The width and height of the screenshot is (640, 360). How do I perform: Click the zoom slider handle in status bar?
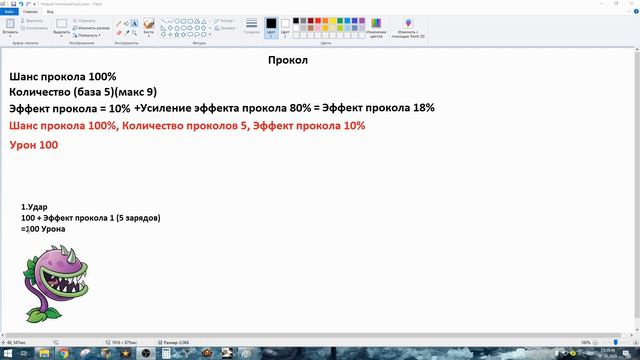pos(616,342)
